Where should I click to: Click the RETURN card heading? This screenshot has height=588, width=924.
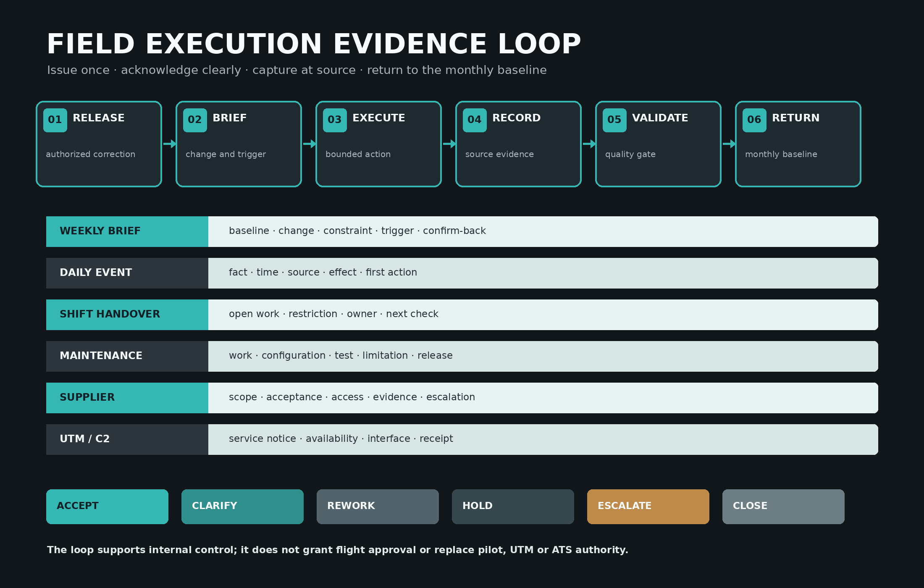[x=796, y=118]
